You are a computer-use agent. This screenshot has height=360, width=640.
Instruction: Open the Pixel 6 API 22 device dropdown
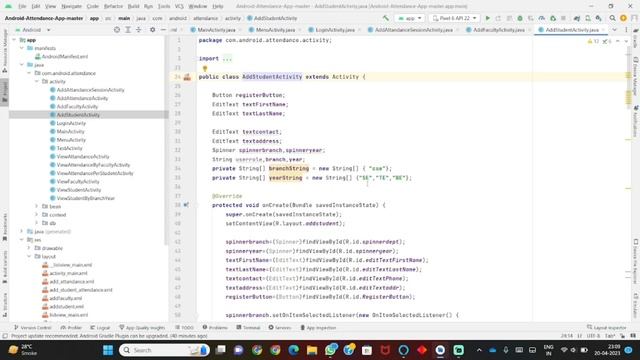454,18
